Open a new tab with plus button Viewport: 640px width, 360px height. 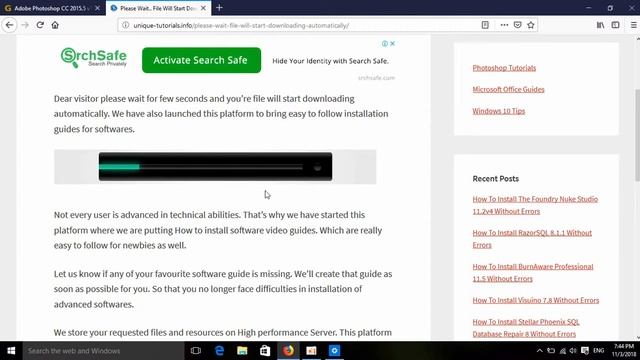click(x=219, y=8)
